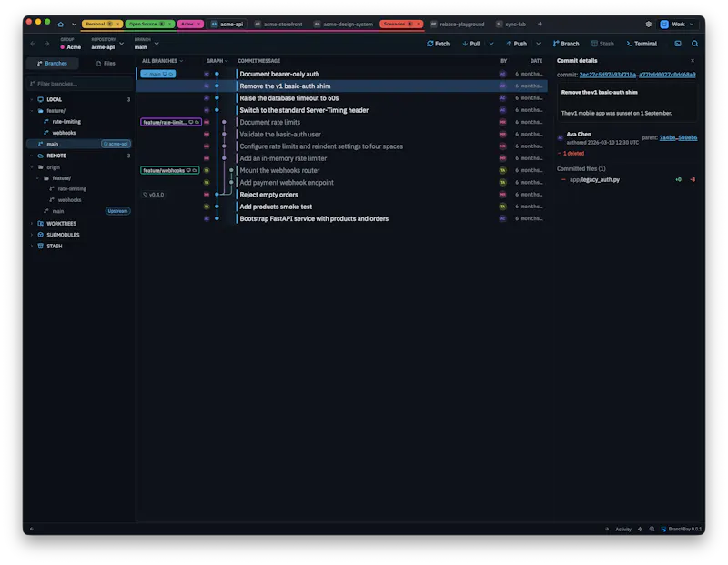Image resolution: width=728 pixels, height=565 pixels.
Task: Collapse the origin remote folder
Action: click(x=32, y=167)
